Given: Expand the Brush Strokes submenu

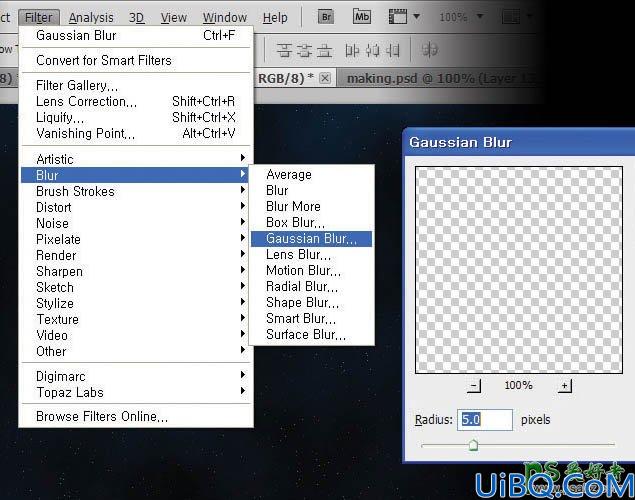Looking at the screenshot, I should [x=136, y=191].
